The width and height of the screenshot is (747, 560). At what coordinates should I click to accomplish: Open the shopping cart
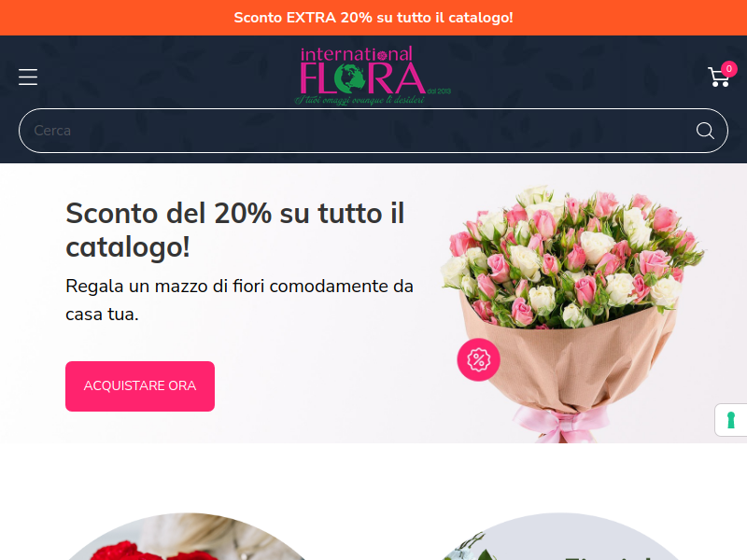click(x=718, y=77)
